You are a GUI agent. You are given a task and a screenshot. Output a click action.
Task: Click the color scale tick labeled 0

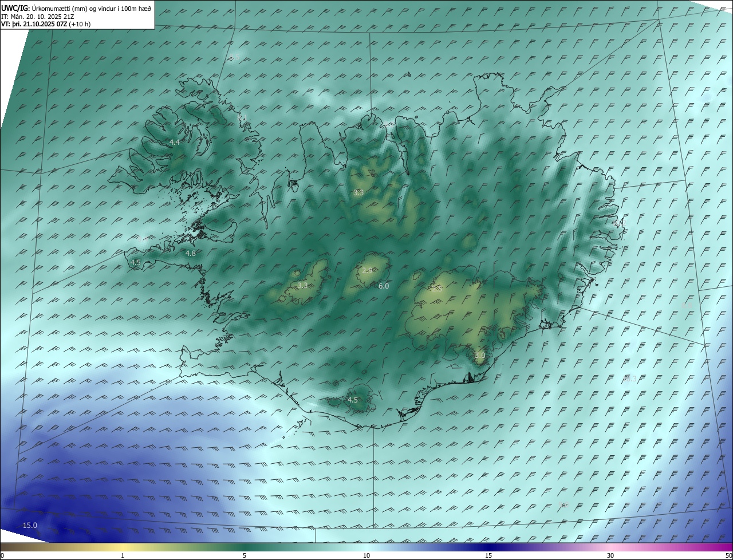tap(2, 556)
